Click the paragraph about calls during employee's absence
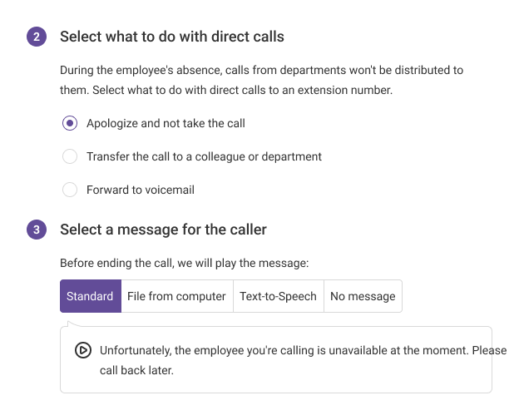This screenshot has height=420, width=519. pos(261,80)
